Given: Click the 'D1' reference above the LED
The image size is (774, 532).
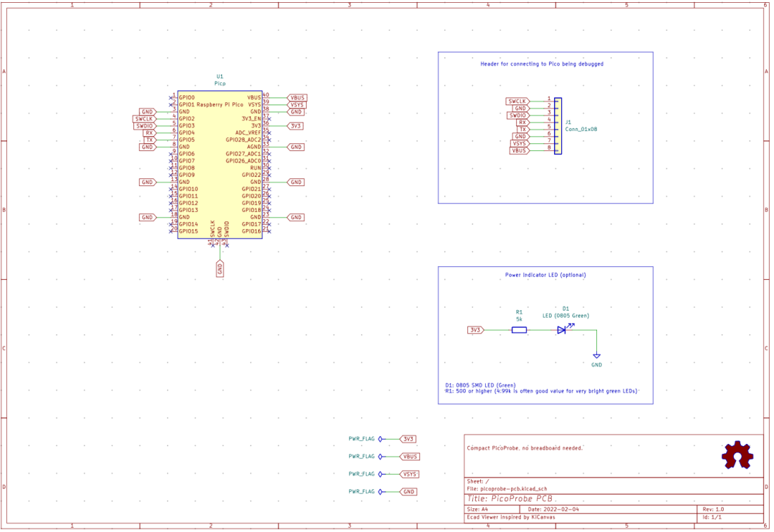Looking at the screenshot, I should pos(565,309).
